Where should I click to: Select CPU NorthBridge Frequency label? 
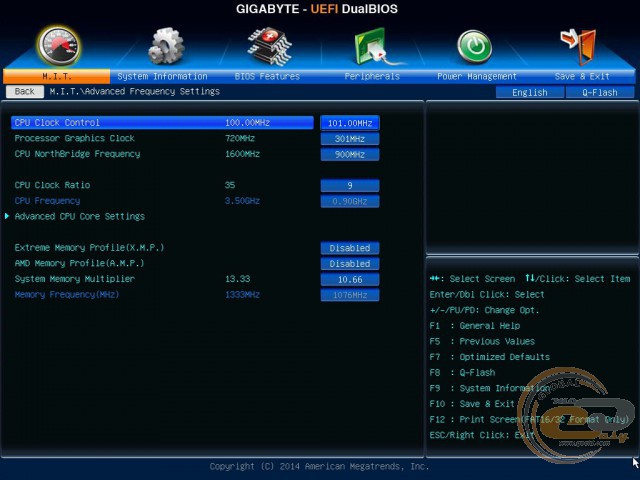coord(78,154)
